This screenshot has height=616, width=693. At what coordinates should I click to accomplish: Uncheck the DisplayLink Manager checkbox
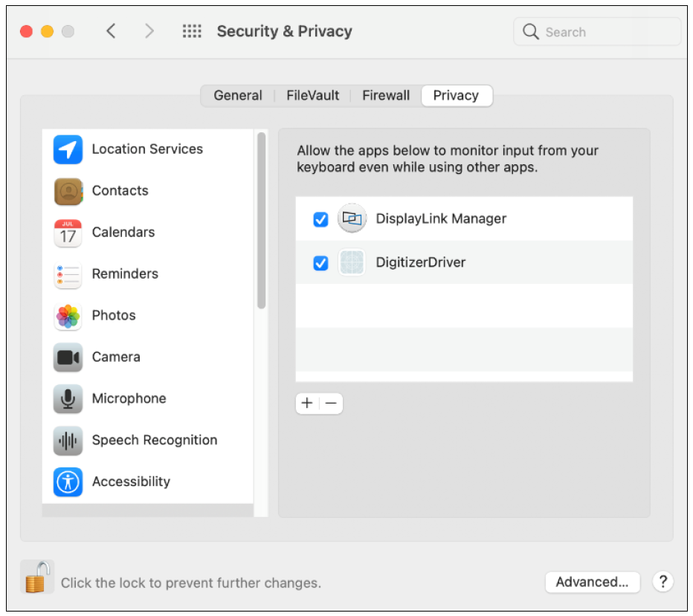point(320,219)
